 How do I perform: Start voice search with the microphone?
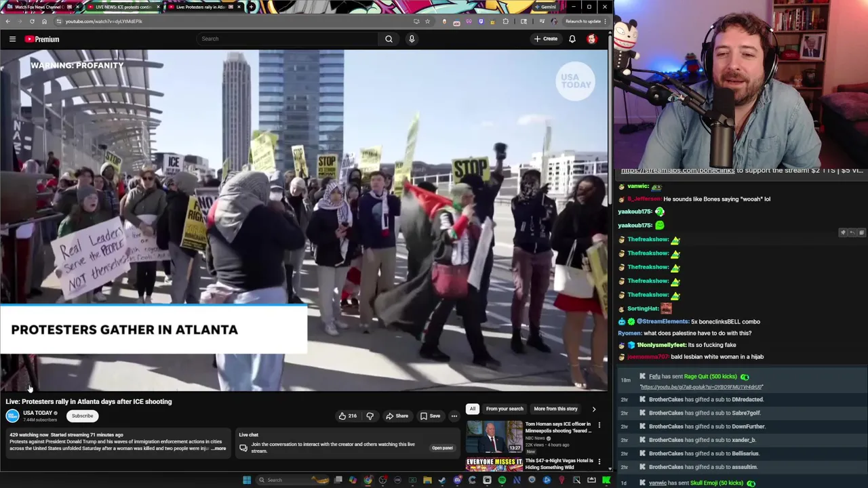tap(412, 39)
